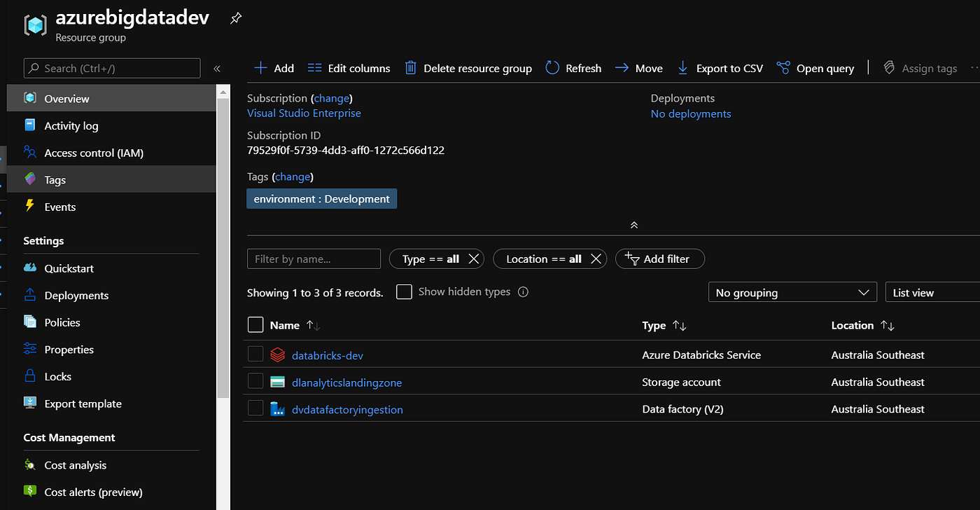
Task: Click the Refresh icon in the toolbar
Action: (x=552, y=67)
